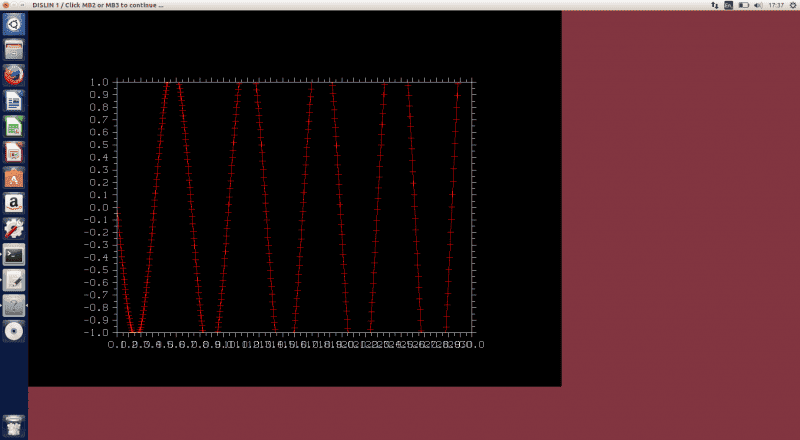The image size is (800, 440).
Task: Open System Settings from the dock
Action: [14, 229]
